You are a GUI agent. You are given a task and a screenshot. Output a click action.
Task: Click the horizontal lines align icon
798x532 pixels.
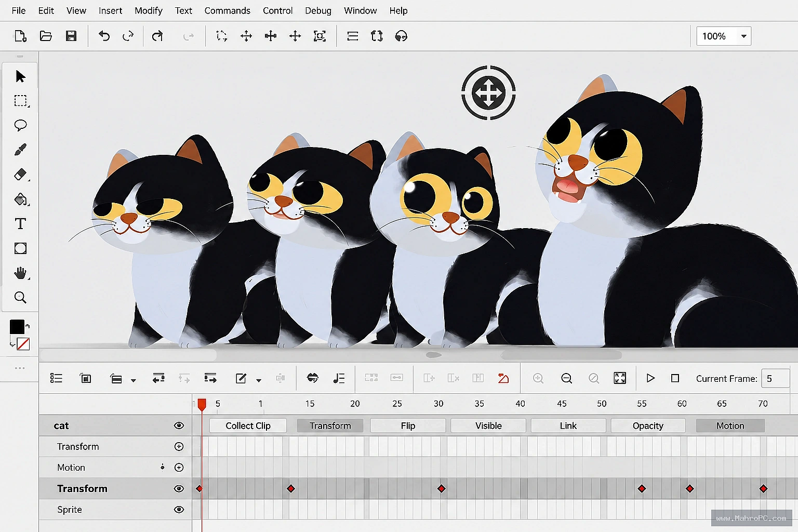point(352,36)
